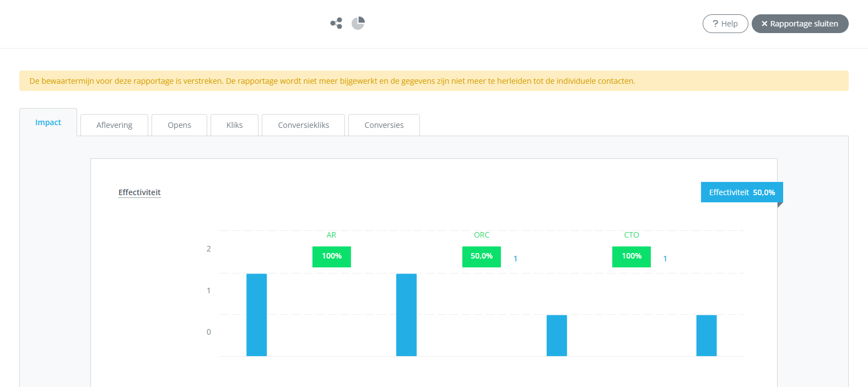Select the Impact tab

(x=48, y=122)
